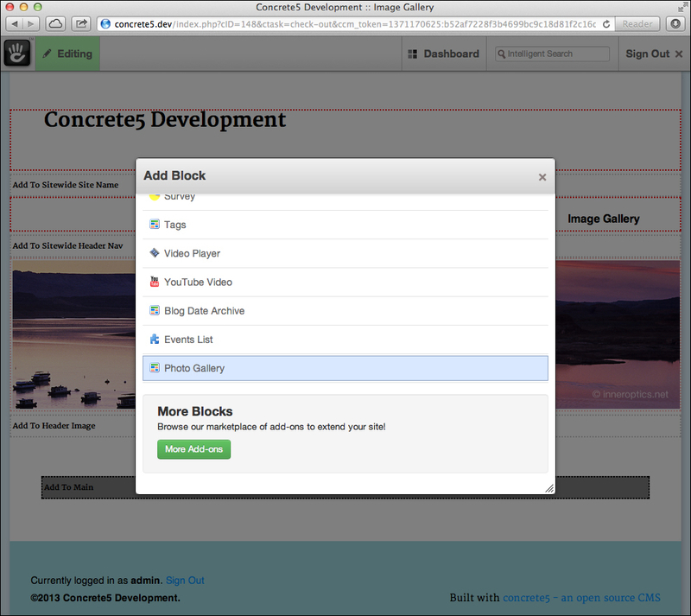Open the downloads icon in browser toolbar

click(x=675, y=24)
